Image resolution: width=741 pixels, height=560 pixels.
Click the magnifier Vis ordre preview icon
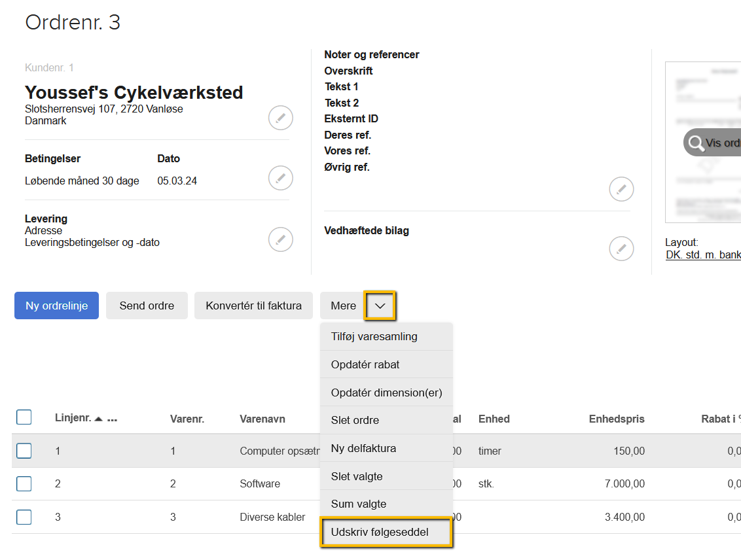(x=696, y=143)
